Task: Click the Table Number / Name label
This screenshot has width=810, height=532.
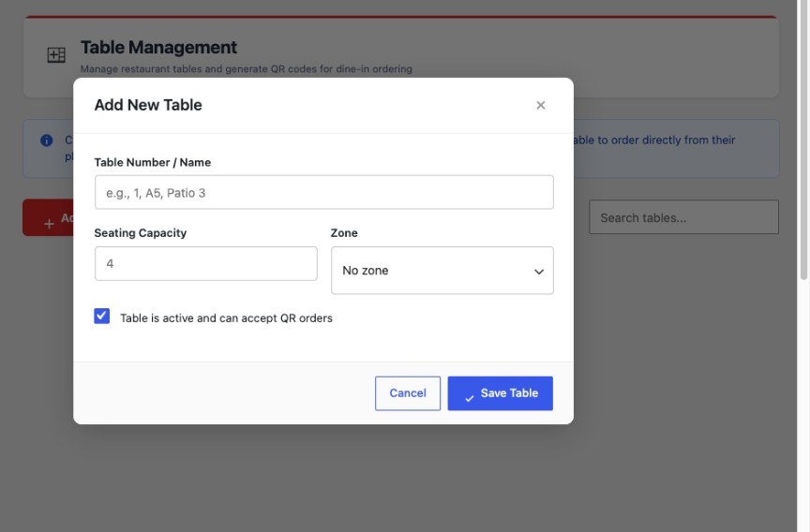Action: (153, 162)
